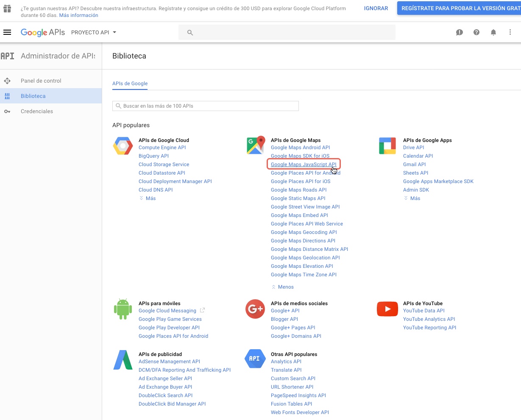Screen dimensions: 521x420
Task: Open the PROYECTO API project dropdown
Action: click(94, 32)
